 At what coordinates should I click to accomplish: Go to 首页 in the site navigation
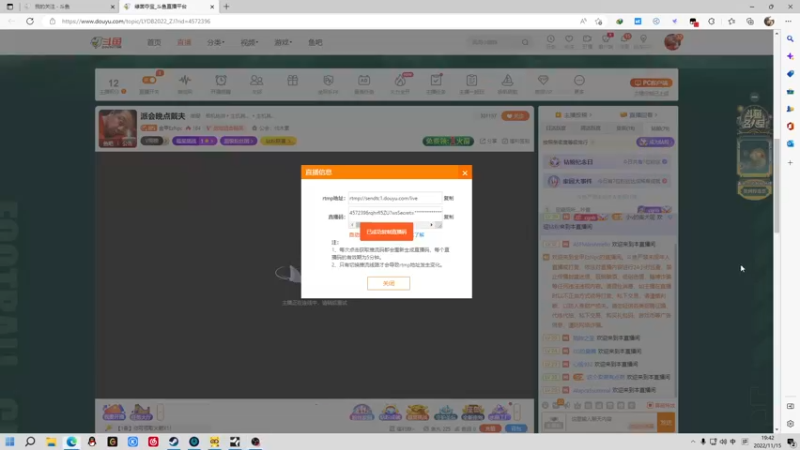[154, 42]
